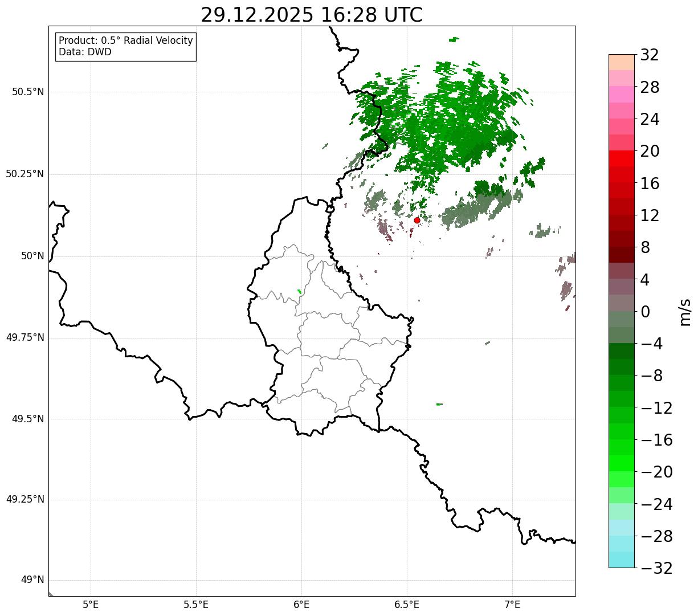Click 'Product: 0.5° Radial Velocity' text
698x616 pixels.
point(126,41)
